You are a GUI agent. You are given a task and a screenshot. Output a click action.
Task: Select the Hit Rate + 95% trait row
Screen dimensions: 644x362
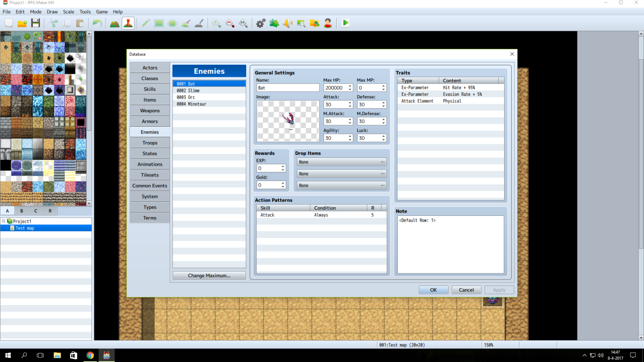451,87
